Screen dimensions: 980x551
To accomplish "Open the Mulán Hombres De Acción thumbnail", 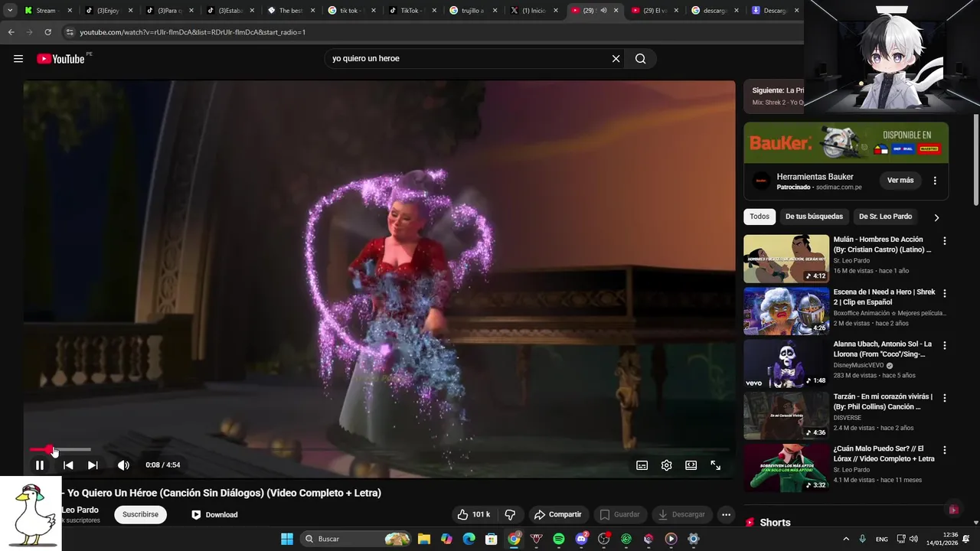I will [x=786, y=259].
